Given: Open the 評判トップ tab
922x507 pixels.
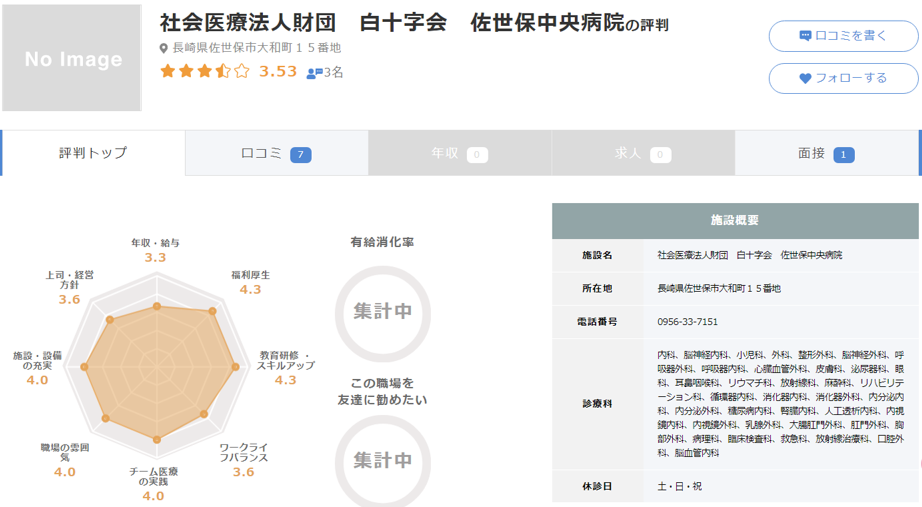Looking at the screenshot, I should pos(93,153).
